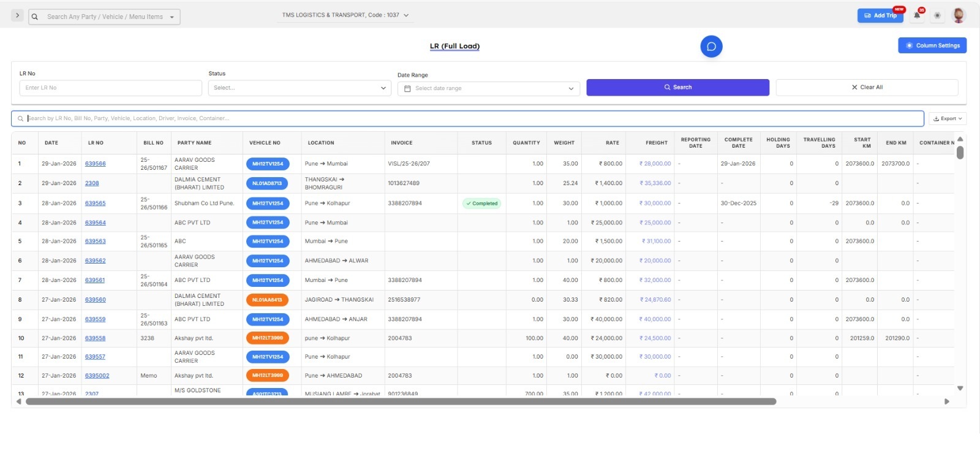980x472 pixels.
Task: Open the user profile avatar
Action: tap(959, 15)
